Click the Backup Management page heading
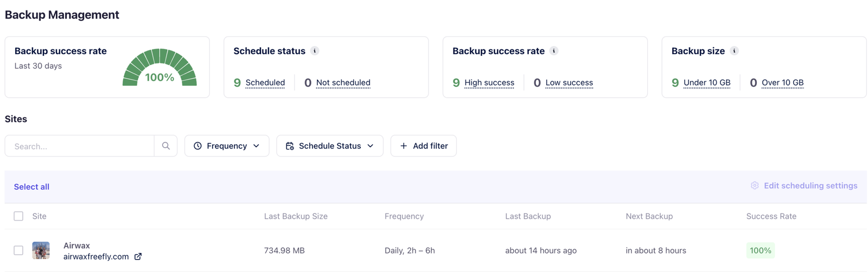 click(x=62, y=15)
